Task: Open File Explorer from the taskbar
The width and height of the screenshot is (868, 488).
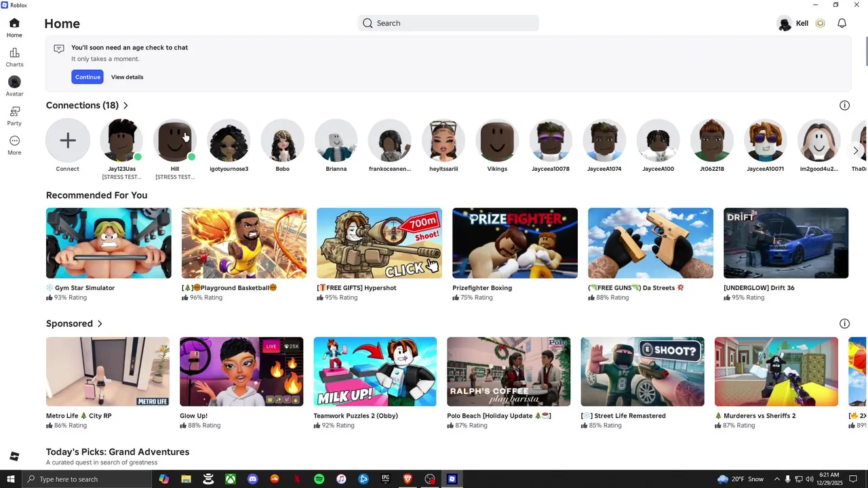Action: pos(186,479)
